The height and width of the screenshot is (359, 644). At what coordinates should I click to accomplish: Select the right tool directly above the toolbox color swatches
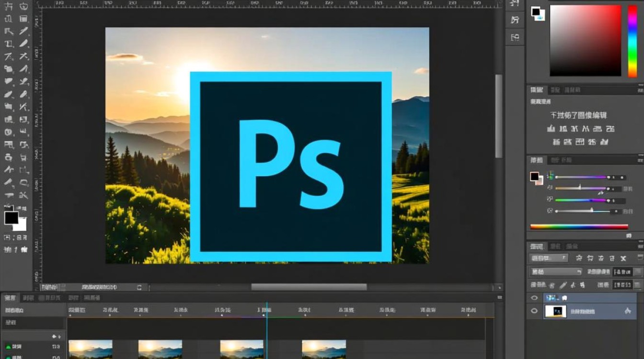[23, 195]
